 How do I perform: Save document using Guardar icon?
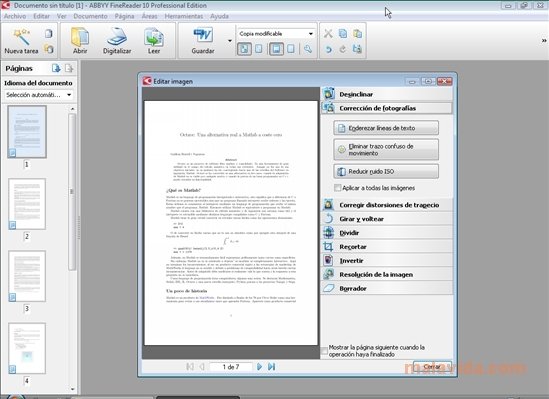[203, 36]
